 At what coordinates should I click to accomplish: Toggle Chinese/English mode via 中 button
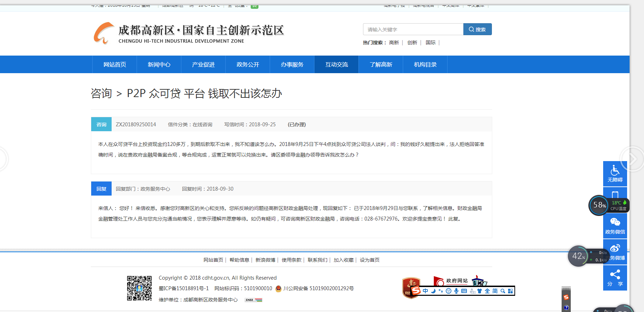point(425,291)
